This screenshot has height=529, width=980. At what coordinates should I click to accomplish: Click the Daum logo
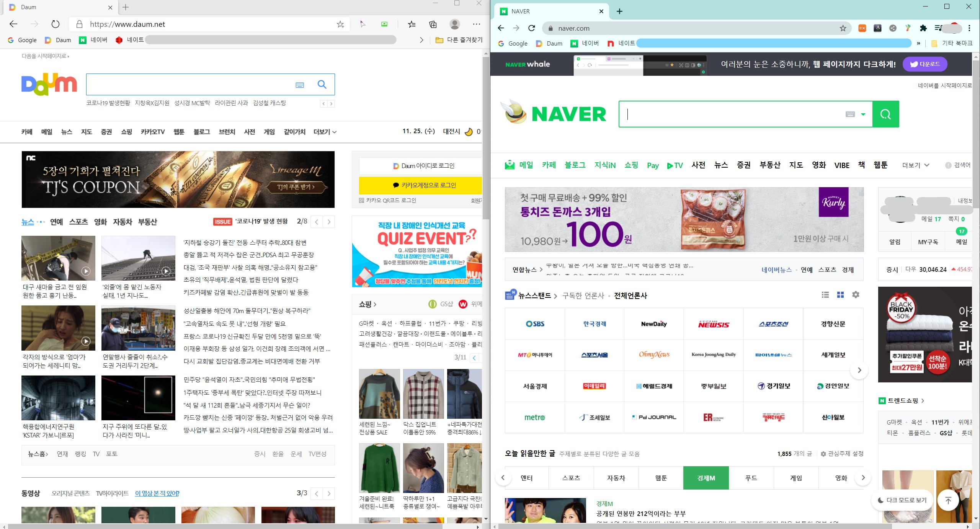click(x=49, y=84)
